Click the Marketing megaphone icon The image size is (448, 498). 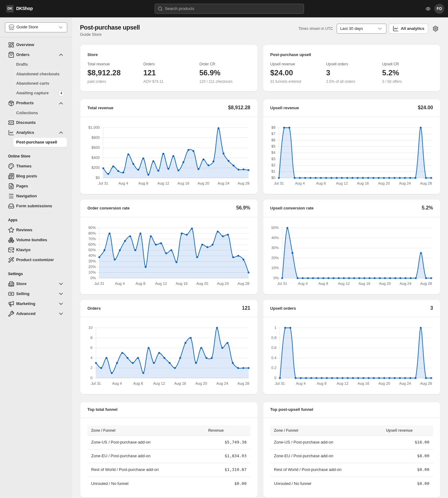tap(11, 304)
